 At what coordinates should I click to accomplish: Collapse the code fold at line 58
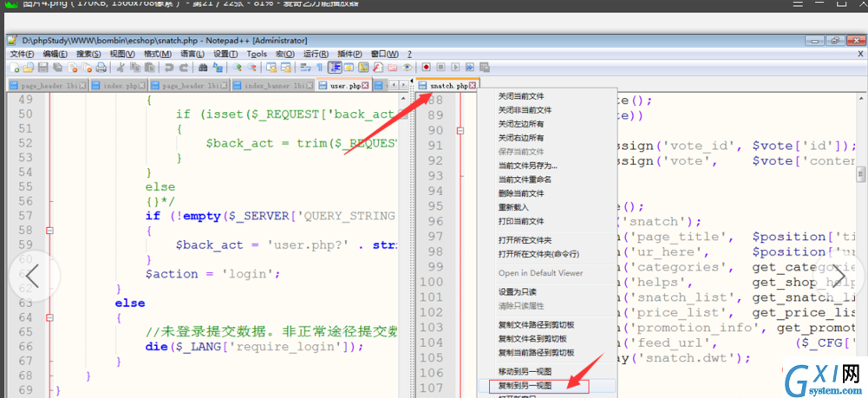[49, 231]
